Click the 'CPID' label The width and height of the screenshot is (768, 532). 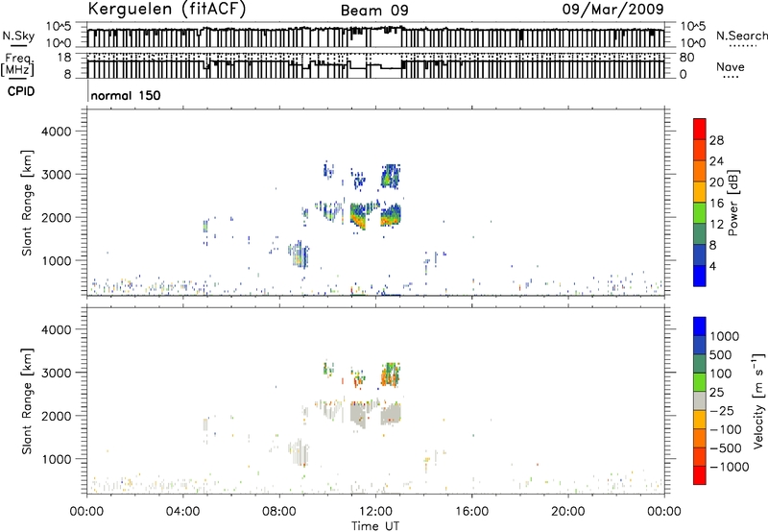[21, 91]
